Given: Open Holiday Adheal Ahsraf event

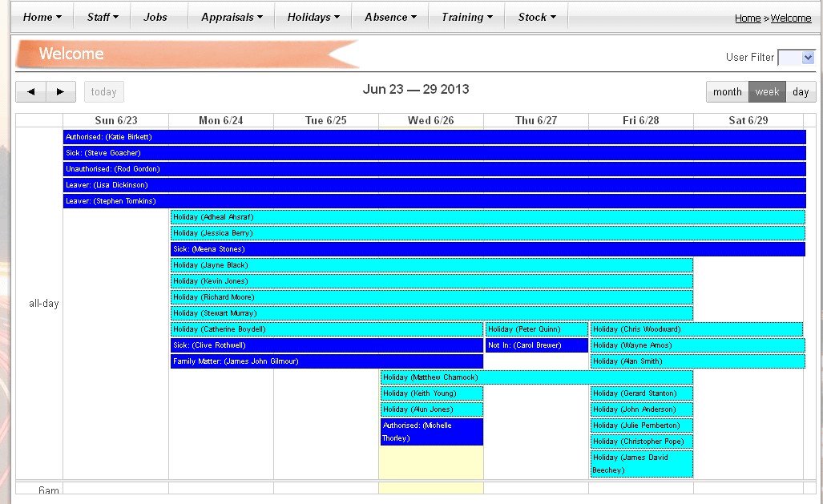Looking at the screenshot, I should pyautogui.click(x=488, y=217).
